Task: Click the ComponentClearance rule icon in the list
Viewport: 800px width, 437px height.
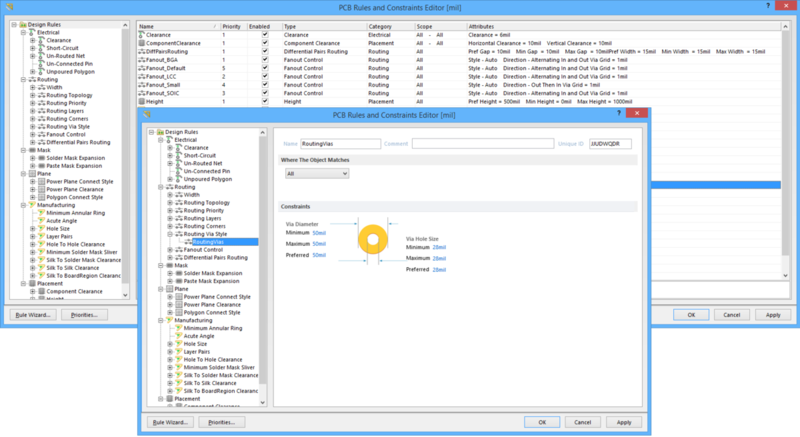Action: coord(140,44)
